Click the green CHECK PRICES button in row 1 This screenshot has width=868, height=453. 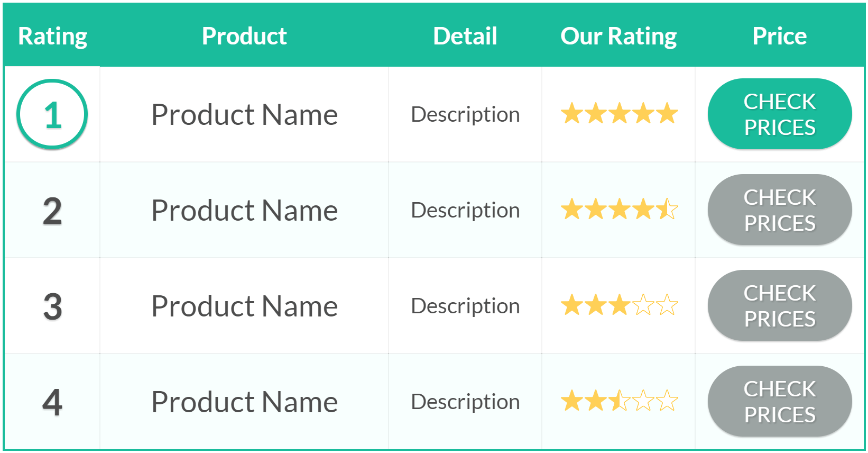[x=780, y=114]
